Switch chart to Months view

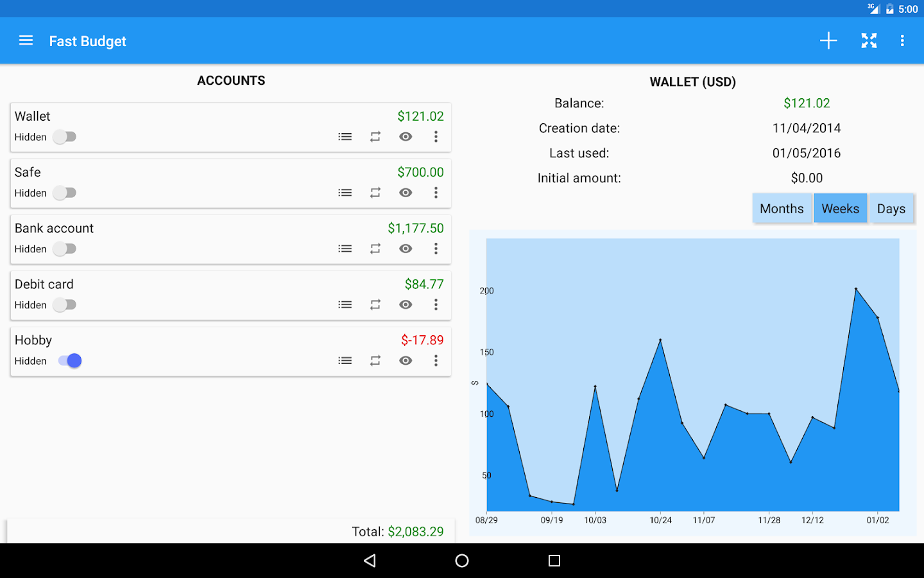click(x=782, y=209)
